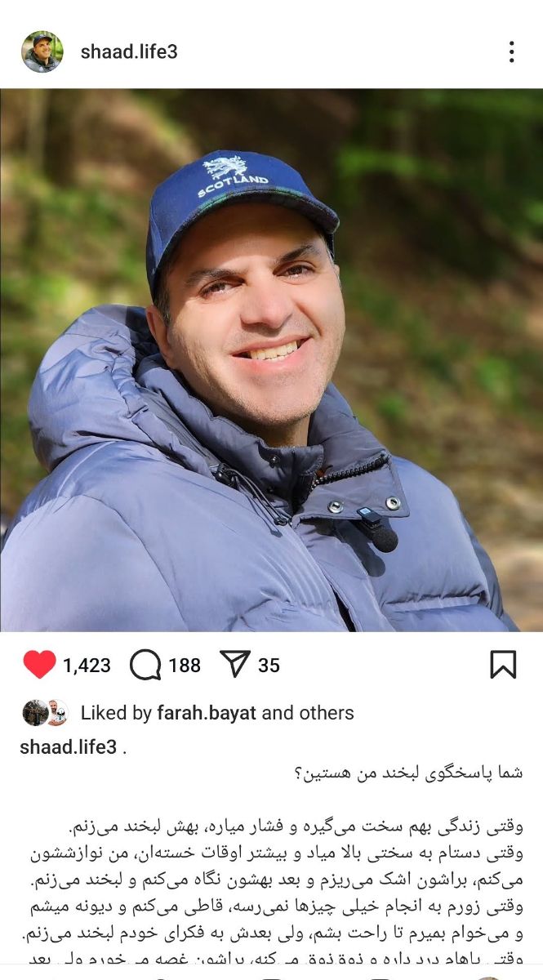Like the post with the heart icon

click(x=39, y=666)
